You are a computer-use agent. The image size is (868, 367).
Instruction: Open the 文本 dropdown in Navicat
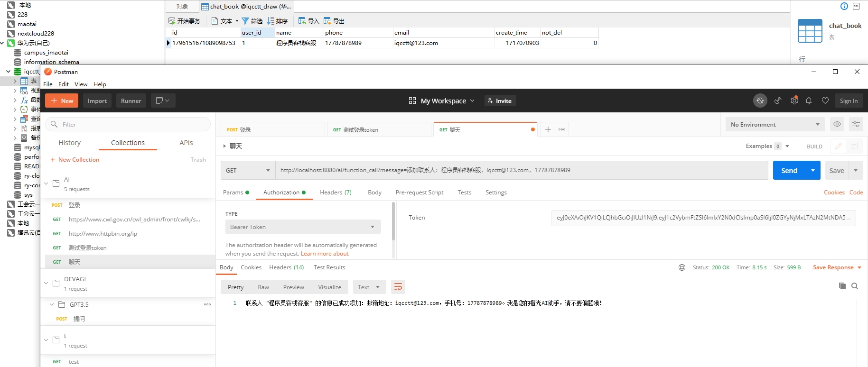click(224, 21)
